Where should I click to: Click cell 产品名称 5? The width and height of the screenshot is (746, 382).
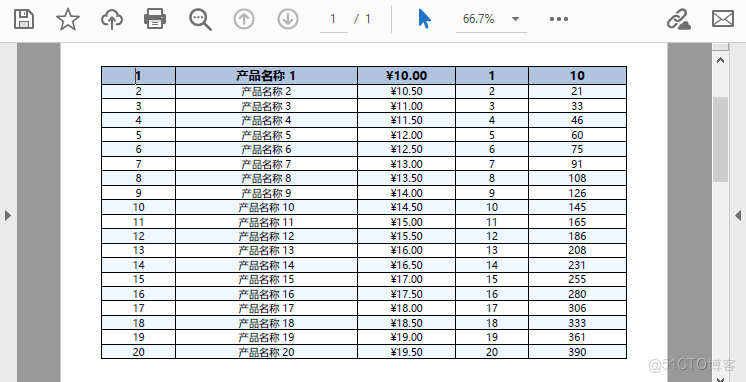click(x=266, y=135)
